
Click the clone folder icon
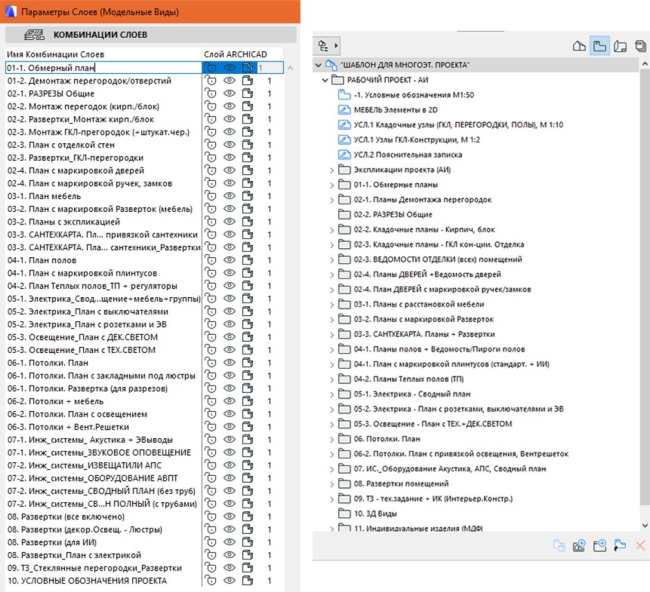point(558,545)
